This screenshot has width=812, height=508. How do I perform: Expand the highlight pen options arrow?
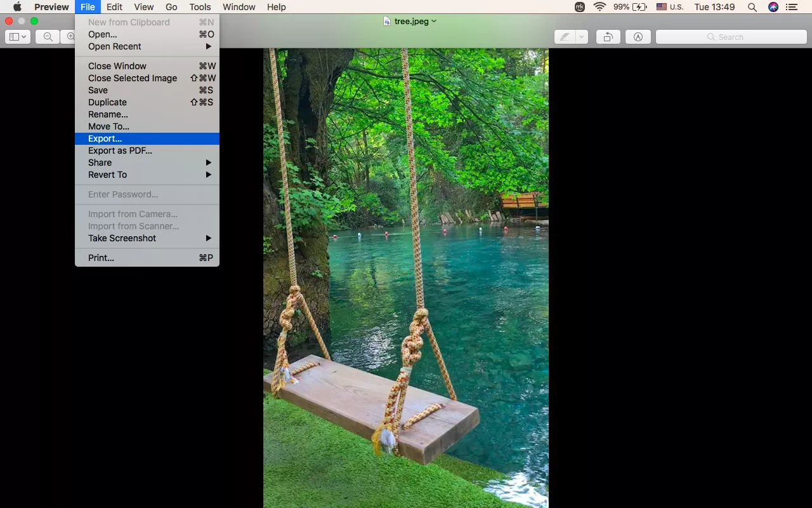click(x=581, y=37)
